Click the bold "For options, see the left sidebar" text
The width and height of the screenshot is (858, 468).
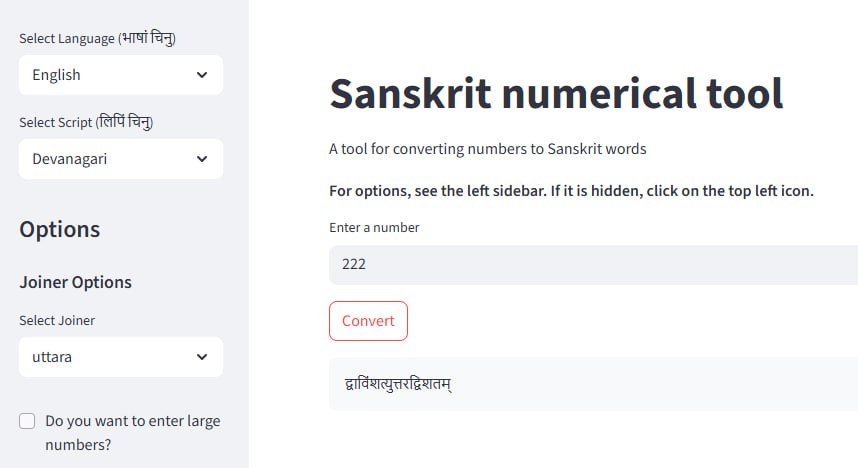[571, 190]
